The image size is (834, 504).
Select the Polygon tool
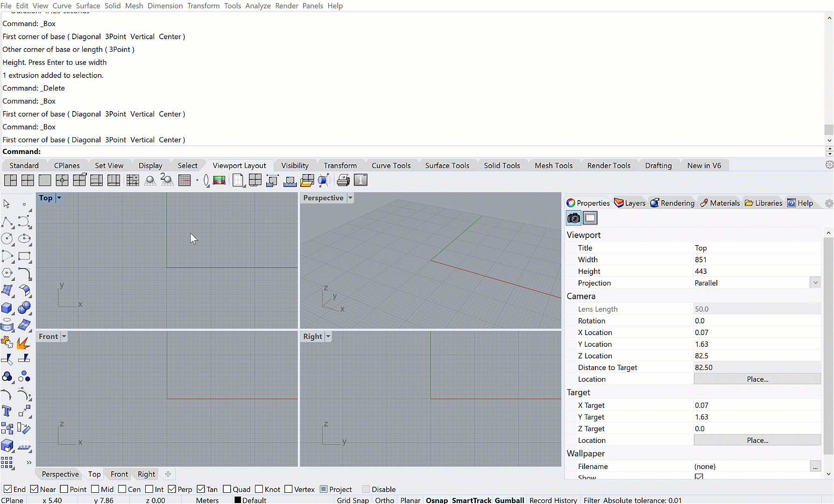tap(7, 273)
